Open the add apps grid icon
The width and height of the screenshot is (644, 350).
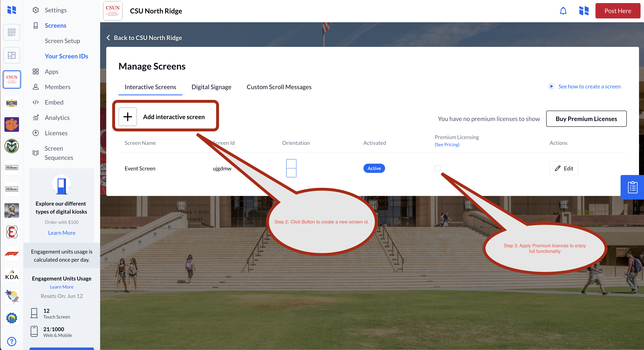click(x=12, y=32)
